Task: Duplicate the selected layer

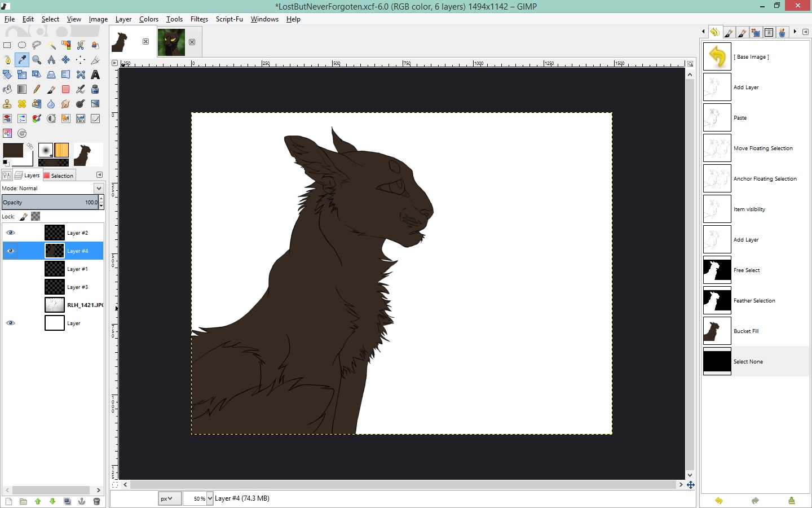Action: coord(67,501)
